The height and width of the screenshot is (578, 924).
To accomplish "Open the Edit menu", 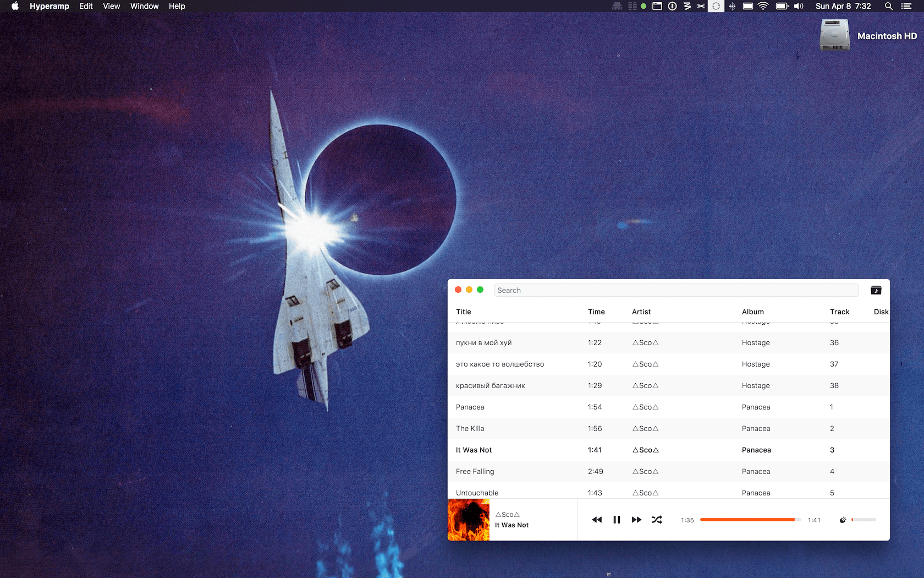I will [86, 6].
